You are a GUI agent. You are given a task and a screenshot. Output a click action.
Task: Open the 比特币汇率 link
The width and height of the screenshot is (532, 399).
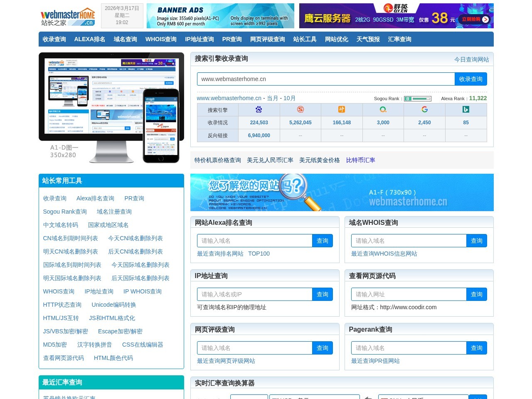(x=360, y=160)
